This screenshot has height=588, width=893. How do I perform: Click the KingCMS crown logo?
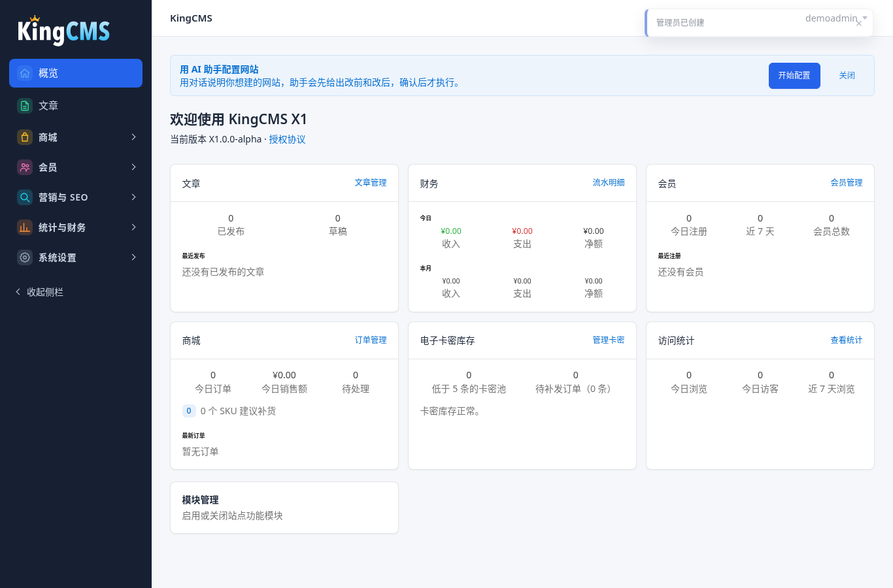tap(63, 30)
